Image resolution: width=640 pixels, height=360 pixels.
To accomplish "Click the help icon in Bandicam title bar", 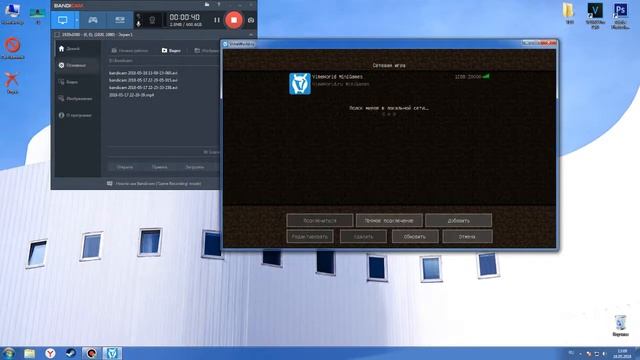I will pyautogui.click(x=219, y=4).
